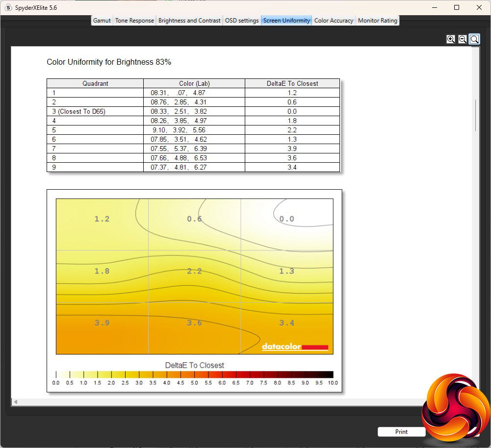Click the Lab value '07.66, 4.88, 6.53'
The image size is (491, 448).
pyautogui.click(x=179, y=158)
